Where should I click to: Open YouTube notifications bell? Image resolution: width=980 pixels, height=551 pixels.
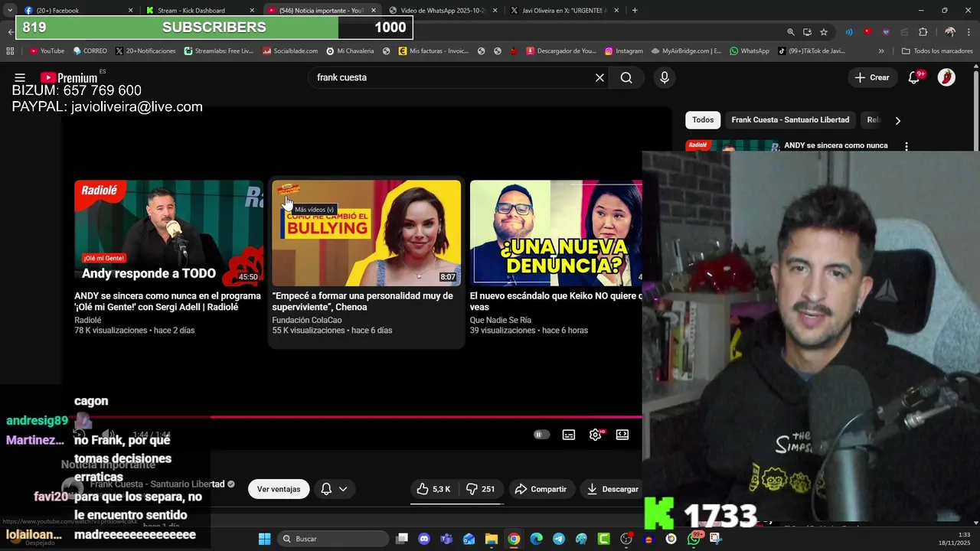tap(914, 77)
